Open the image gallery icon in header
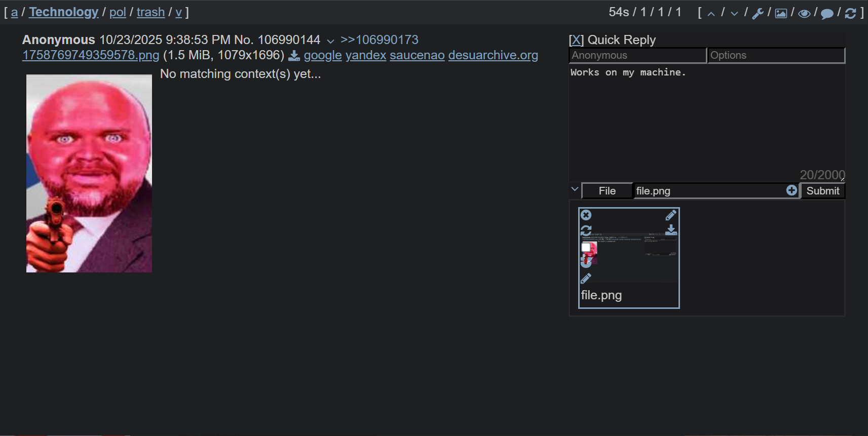This screenshot has width=868, height=436. tap(781, 13)
